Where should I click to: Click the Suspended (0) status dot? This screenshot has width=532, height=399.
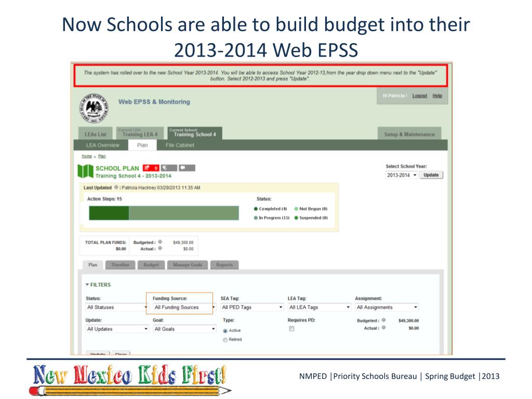point(296,218)
